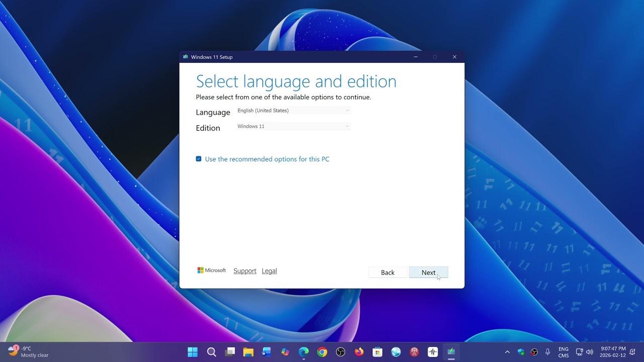Screen dimensions: 644x362
Task: Open the clock and date flyout
Action: [x=613, y=352]
